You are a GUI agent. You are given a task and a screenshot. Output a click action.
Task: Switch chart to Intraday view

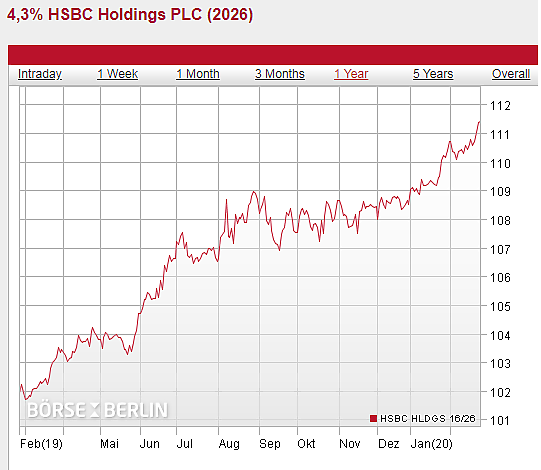pyautogui.click(x=40, y=74)
